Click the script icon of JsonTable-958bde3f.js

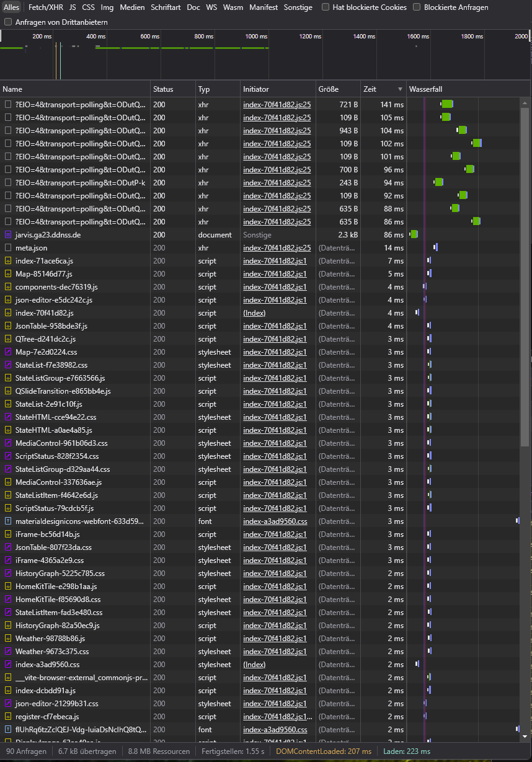(8, 326)
